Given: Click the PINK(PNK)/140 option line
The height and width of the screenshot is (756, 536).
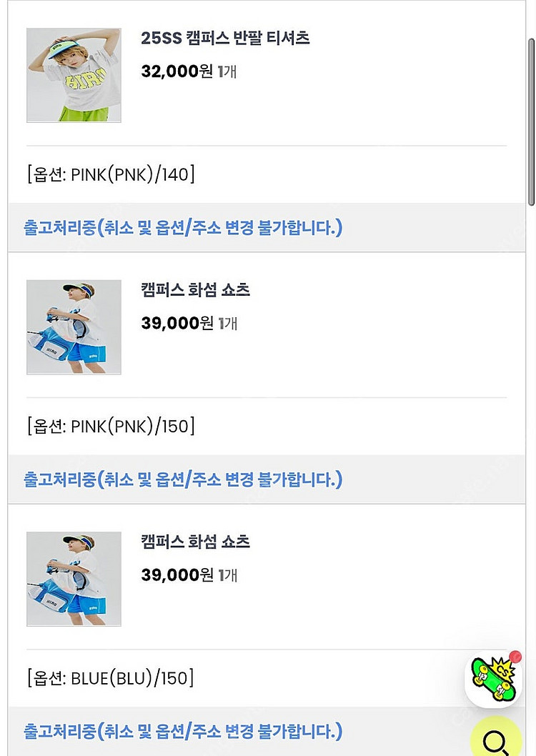Looking at the screenshot, I should click(111, 175).
